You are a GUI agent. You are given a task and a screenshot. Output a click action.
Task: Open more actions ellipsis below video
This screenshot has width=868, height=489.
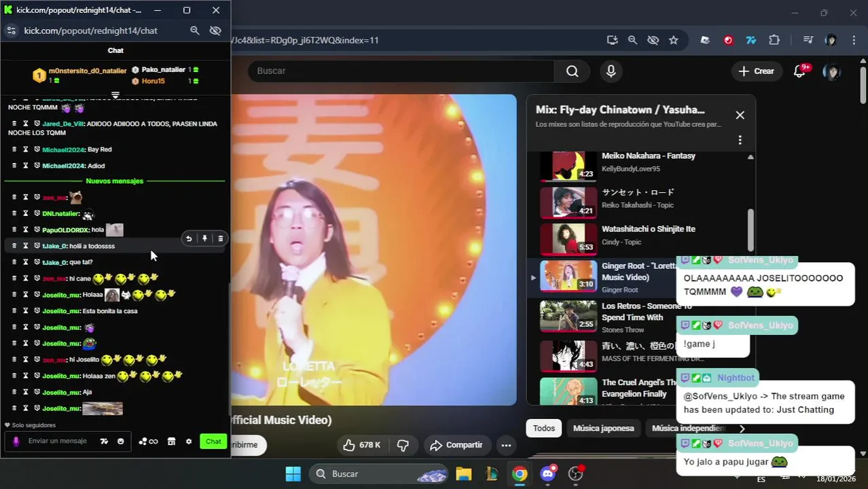coord(506,446)
